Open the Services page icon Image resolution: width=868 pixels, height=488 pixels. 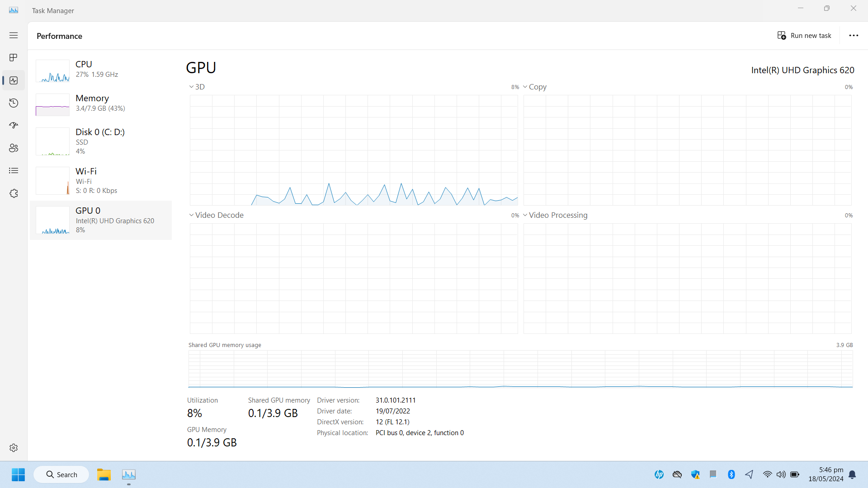[14, 193]
